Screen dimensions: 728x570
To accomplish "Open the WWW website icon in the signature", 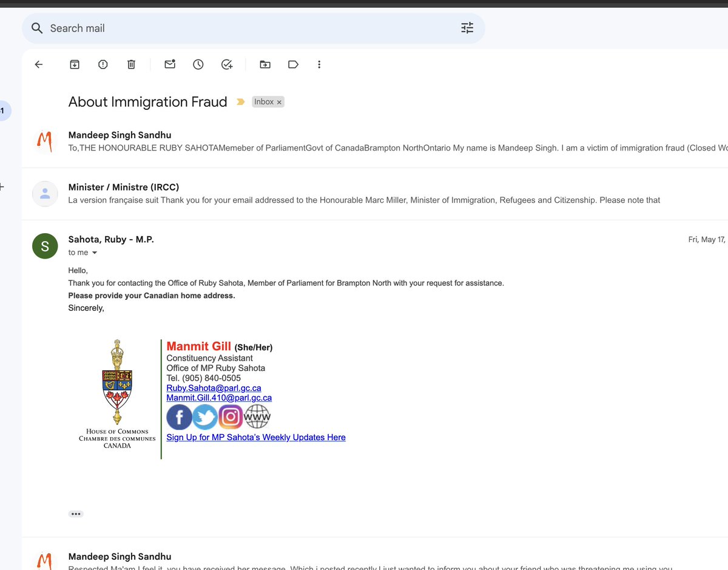I will [x=257, y=416].
